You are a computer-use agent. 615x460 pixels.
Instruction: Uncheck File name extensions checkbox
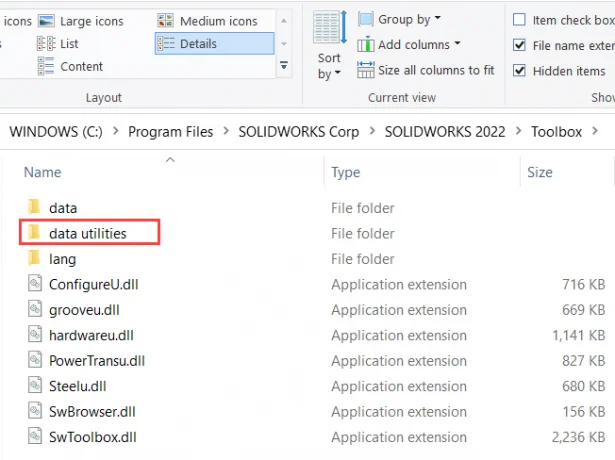(x=519, y=45)
